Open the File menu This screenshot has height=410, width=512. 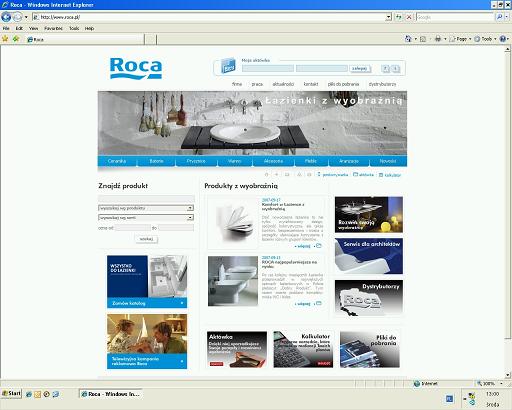pyautogui.click(x=6, y=28)
